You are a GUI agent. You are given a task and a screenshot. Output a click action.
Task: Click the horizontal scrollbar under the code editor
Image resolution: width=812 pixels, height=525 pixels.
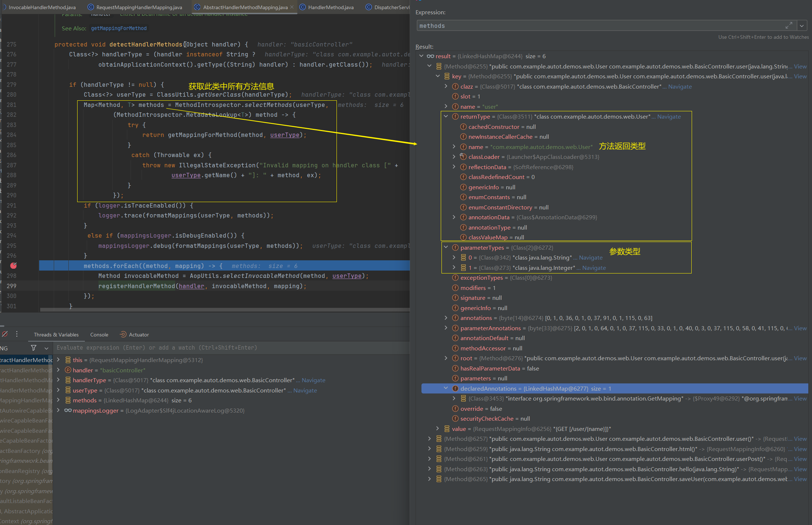point(225,310)
